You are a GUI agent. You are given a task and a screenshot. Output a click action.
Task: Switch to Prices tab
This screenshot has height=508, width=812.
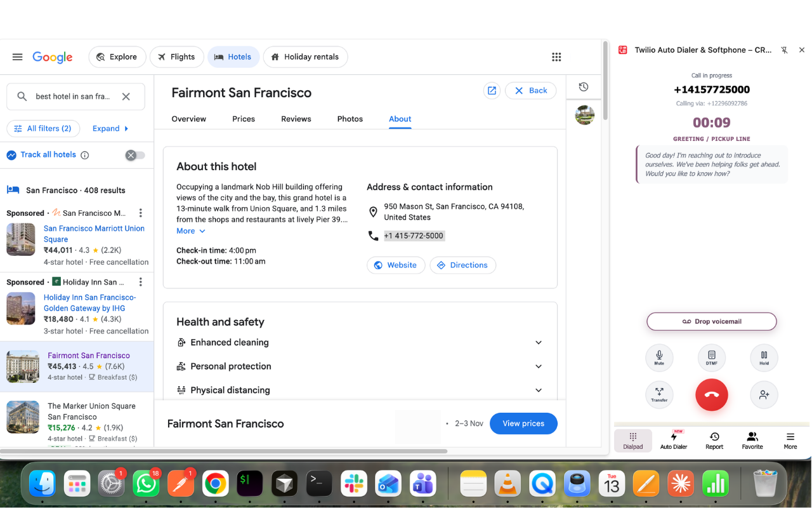244,119
